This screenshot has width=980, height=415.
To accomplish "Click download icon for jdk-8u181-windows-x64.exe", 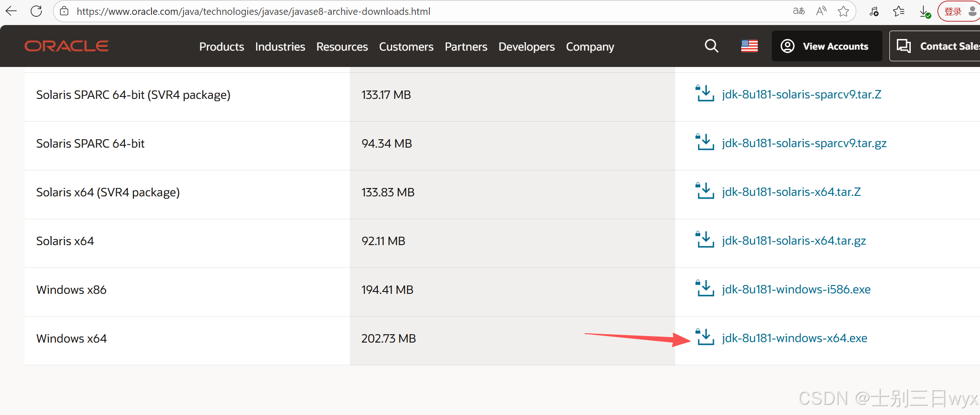I will coord(705,337).
